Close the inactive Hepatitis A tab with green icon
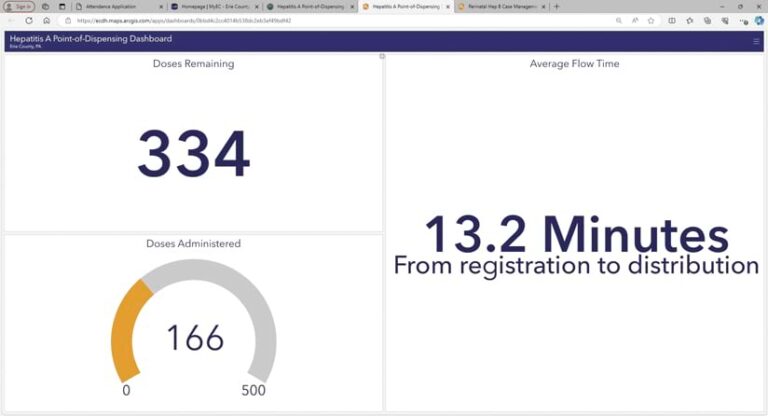 (x=352, y=7)
